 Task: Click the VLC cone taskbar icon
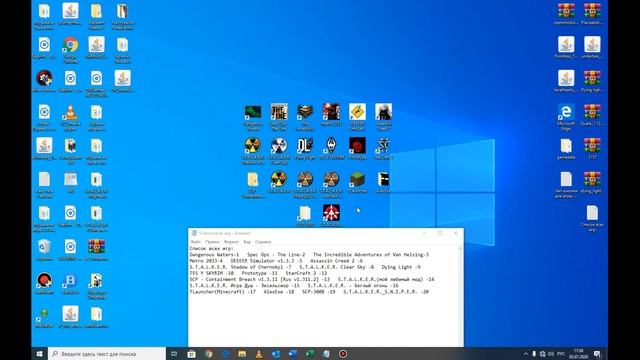259,354
